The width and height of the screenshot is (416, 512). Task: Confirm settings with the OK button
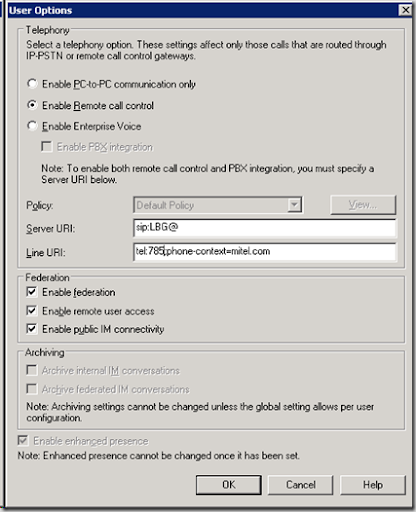229,485
